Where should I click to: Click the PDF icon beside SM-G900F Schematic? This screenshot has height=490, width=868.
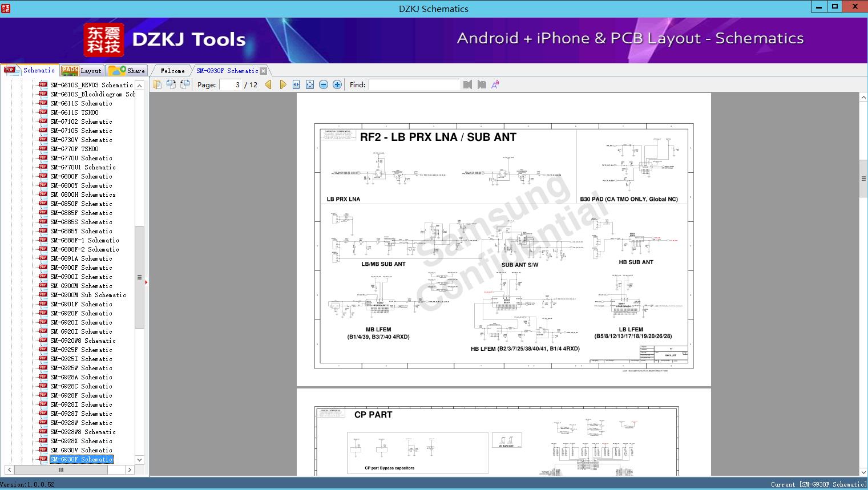pos(43,267)
